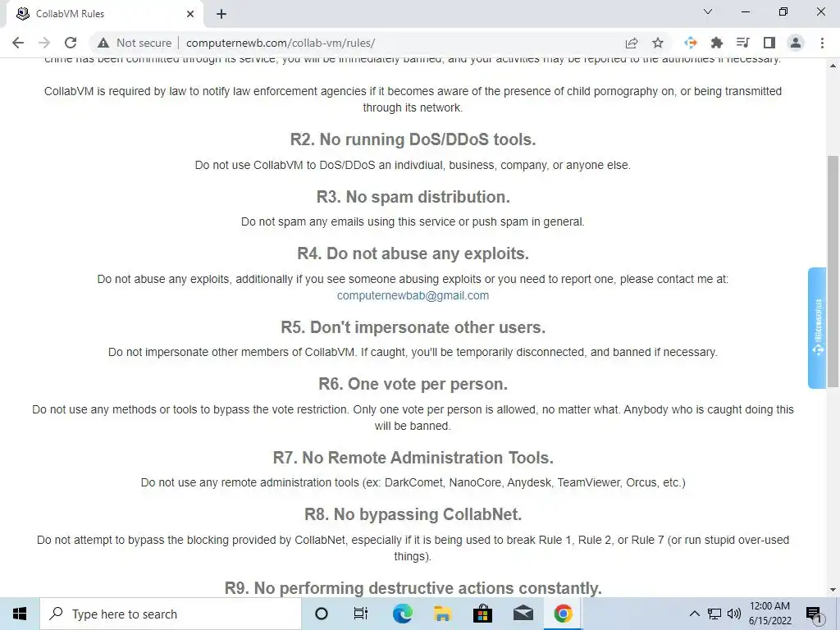Open the network status tray icon
Screen dimensions: 840x630
714,614
